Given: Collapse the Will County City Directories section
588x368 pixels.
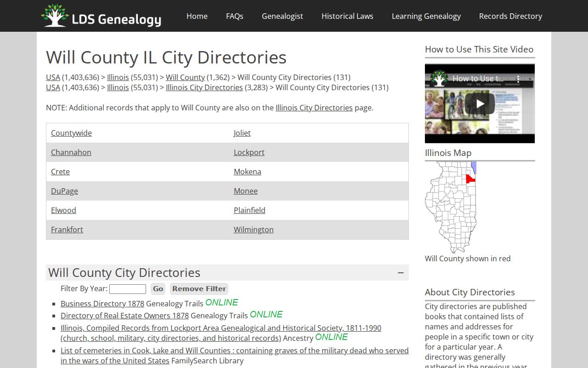Looking at the screenshot, I should (x=401, y=273).
